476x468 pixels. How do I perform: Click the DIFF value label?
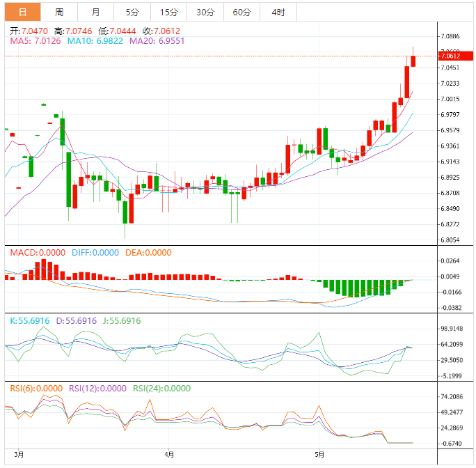coord(95,253)
